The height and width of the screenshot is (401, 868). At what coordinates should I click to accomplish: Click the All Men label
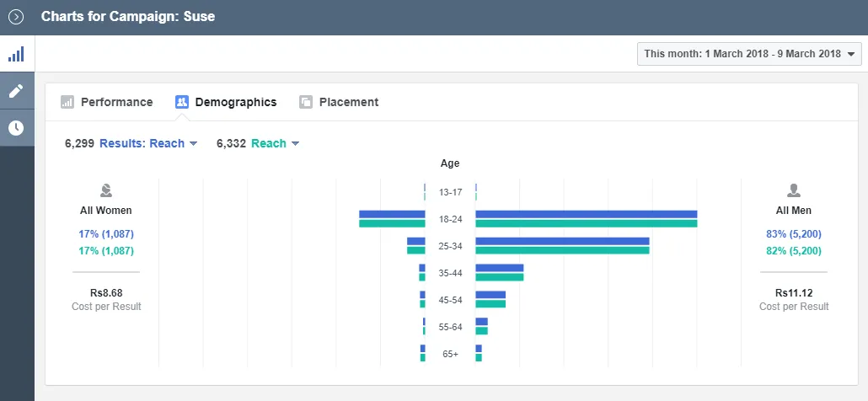point(794,210)
